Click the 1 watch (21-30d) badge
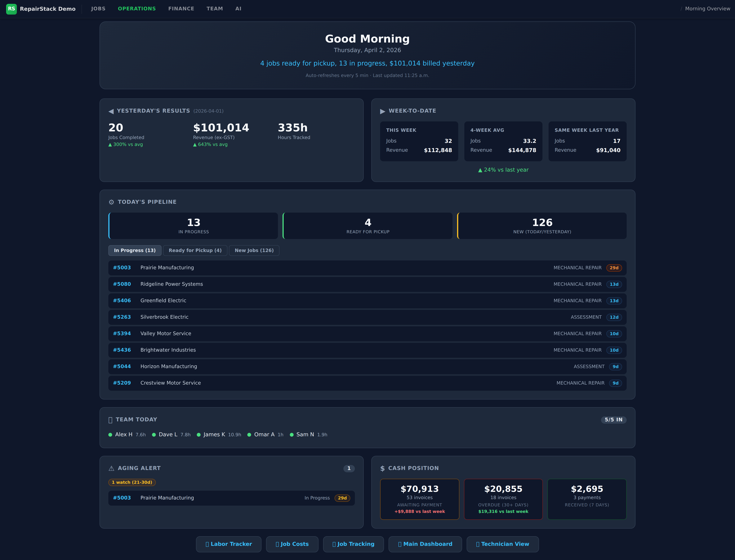Image resolution: width=735 pixels, height=560 pixels. pos(132,482)
